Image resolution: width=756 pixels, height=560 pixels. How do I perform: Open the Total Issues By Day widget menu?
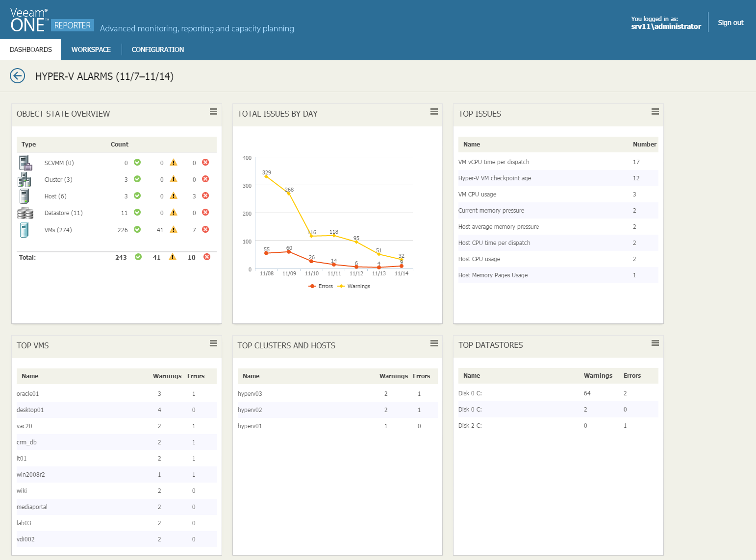click(x=434, y=112)
